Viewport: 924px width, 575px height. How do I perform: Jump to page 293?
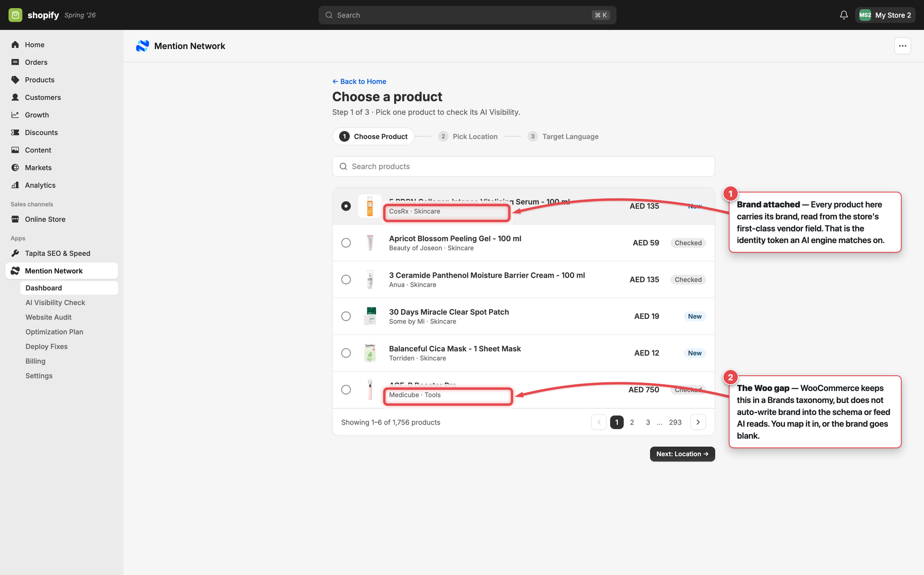click(675, 422)
